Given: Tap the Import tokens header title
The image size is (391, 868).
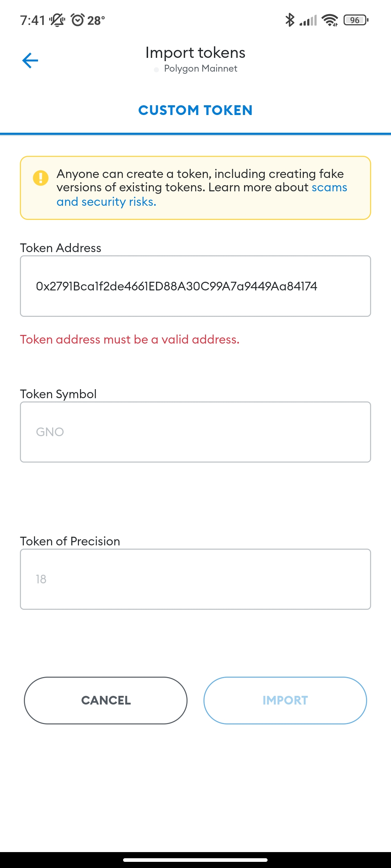Looking at the screenshot, I should point(195,52).
